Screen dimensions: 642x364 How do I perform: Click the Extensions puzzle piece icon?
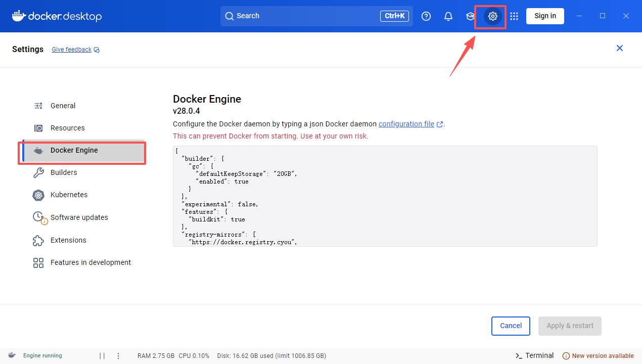[x=38, y=240]
